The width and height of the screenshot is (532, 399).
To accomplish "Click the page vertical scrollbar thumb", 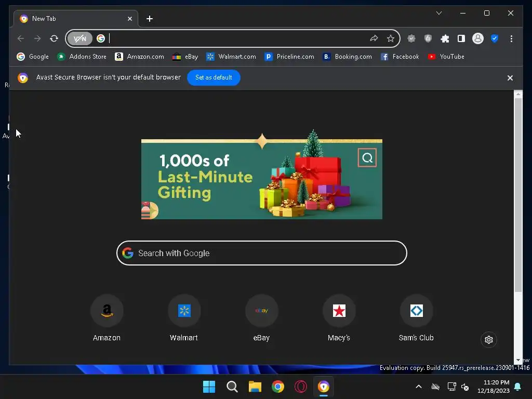I will click(x=518, y=195).
